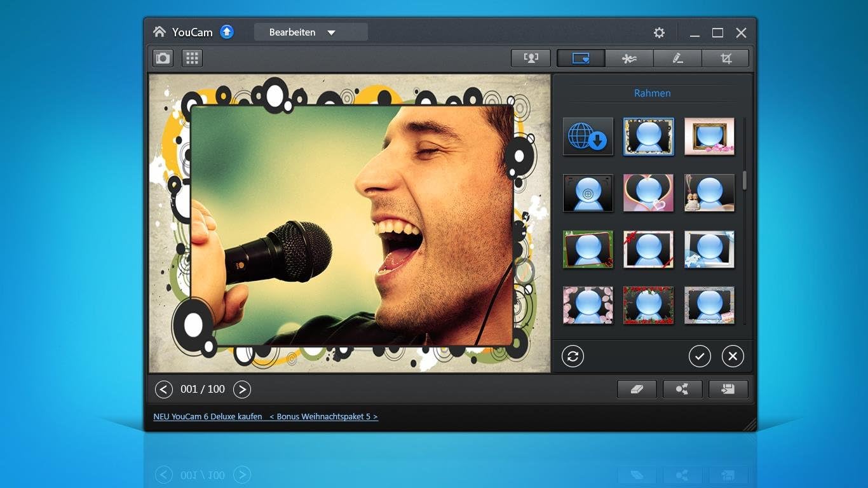Cancel changes with the X button
This screenshot has width=868, height=488.
click(733, 356)
